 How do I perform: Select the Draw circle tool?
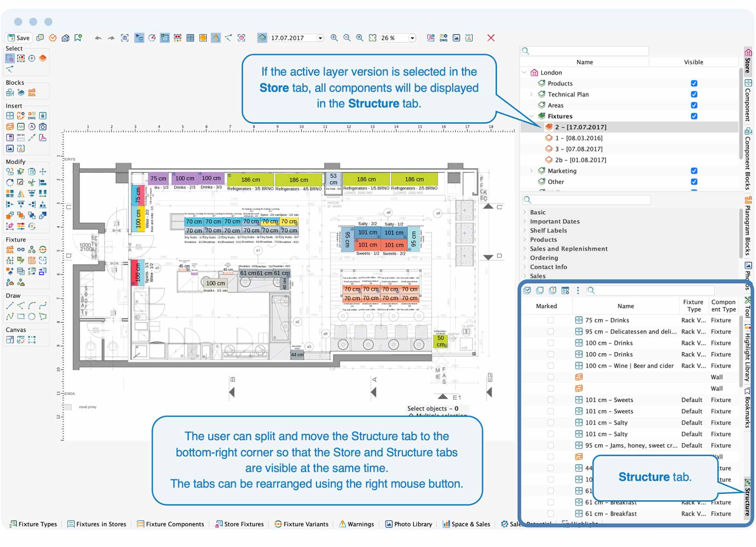pos(32,316)
